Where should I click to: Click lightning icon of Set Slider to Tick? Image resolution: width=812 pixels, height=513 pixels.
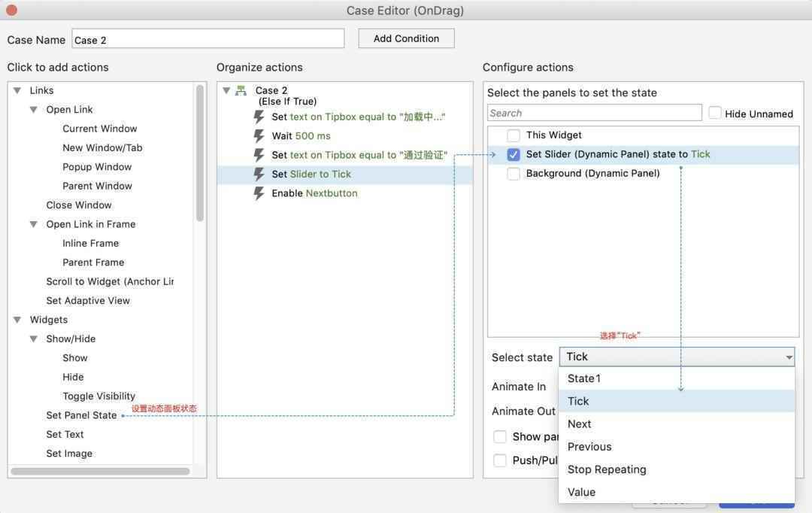pyautogui.click(x=259, y=174)
